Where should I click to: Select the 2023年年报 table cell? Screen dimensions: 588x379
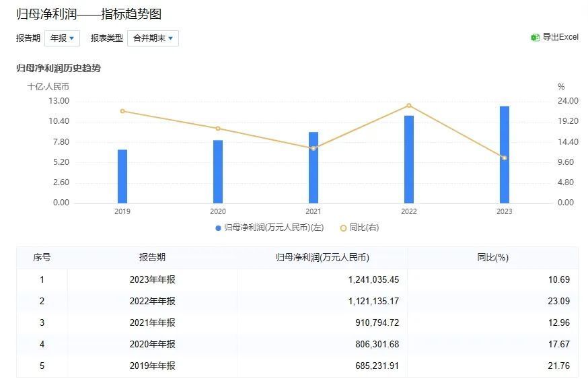tap(152, 279)
